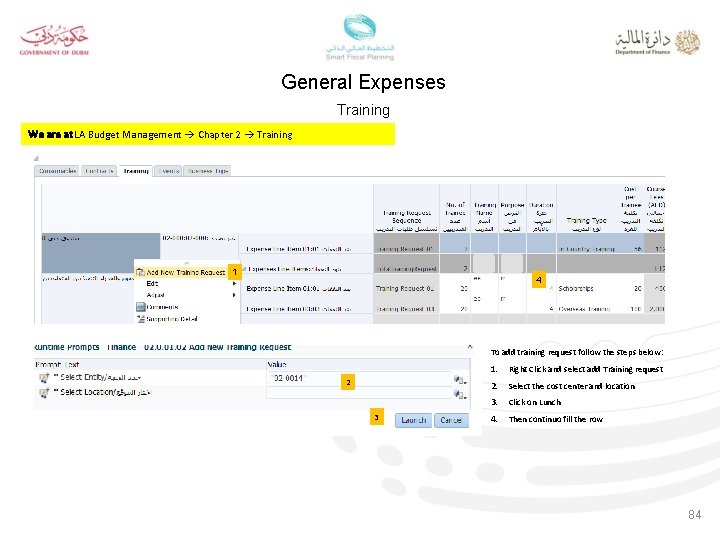The height and width of the screenshot is (540, 720).
Task: Choose Comments from the context menu
Action: 162,307
